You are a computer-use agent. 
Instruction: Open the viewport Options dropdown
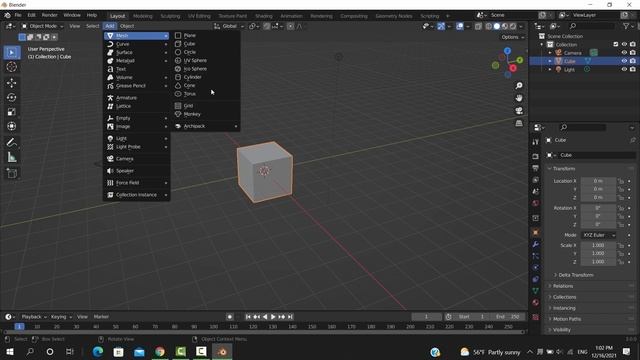pyautogui.click(x=513, y=37)
